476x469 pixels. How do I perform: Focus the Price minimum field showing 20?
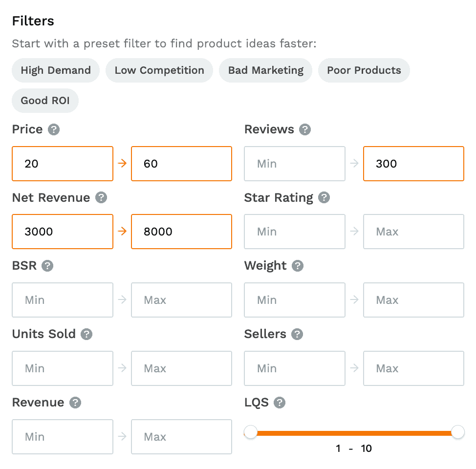click(x=63, y=164)
